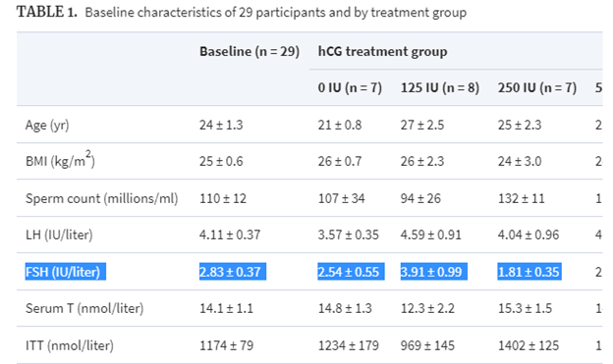Click the 125 IU (n = 8) header

click(x=440, y=87)
